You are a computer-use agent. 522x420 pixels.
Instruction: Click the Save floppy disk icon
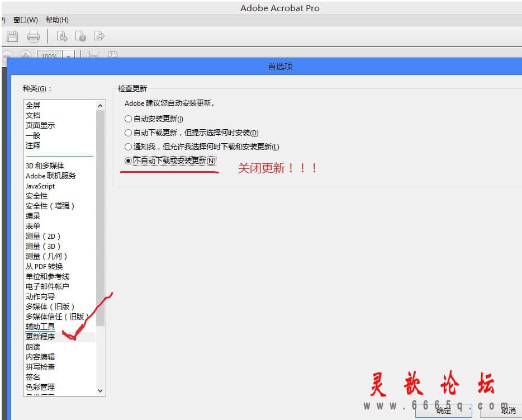point(12,36)
